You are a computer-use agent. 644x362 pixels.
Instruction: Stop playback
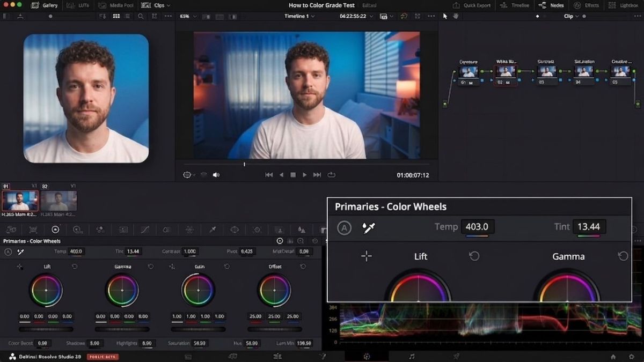coord(293,175)
